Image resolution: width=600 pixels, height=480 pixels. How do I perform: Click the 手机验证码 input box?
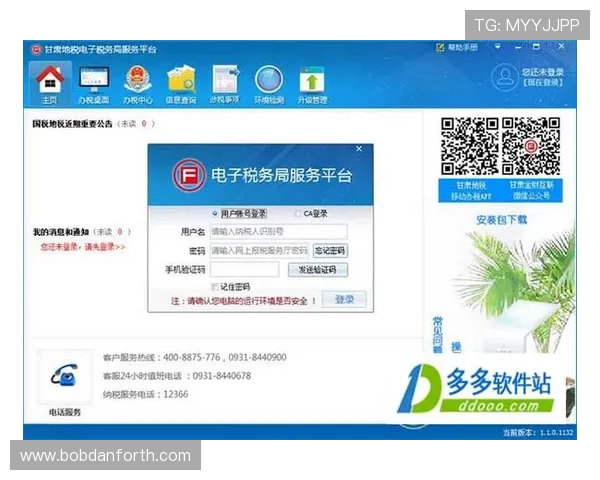(x=244, y=269)
